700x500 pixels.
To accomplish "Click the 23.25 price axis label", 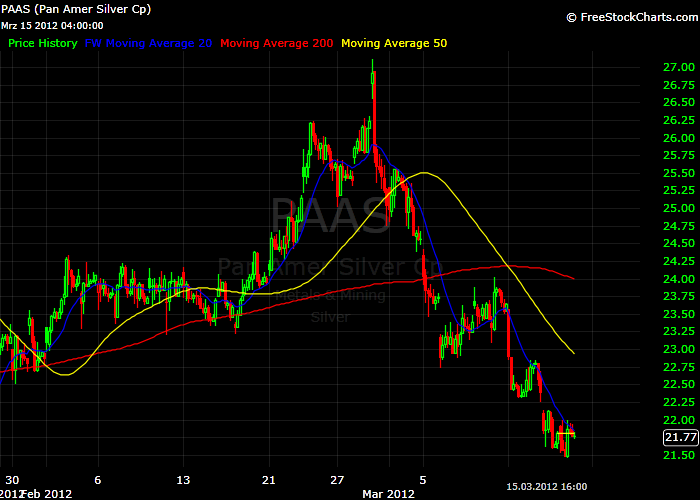I will [679, 331].
